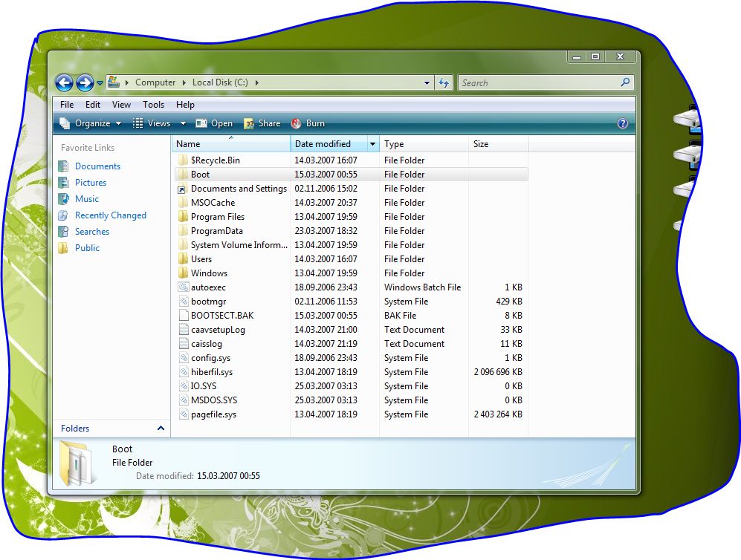Click the 2 096 696 KB size value
This screenshot has height=560, width=741.
498,372
